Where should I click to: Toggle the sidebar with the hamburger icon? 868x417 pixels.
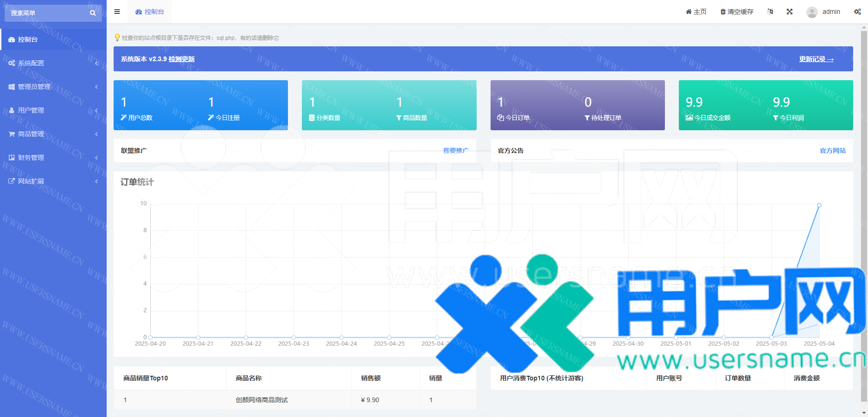click(x=117, y=12)
